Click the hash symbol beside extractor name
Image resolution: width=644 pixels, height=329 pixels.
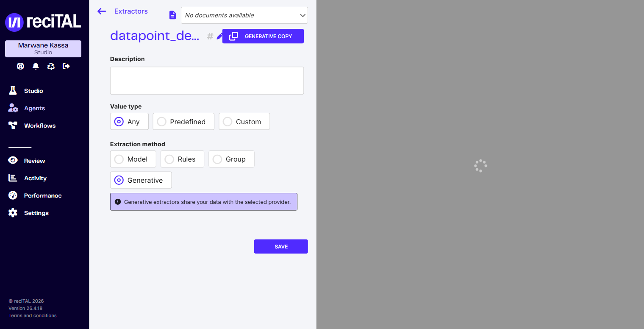click(x=210, y=36)
